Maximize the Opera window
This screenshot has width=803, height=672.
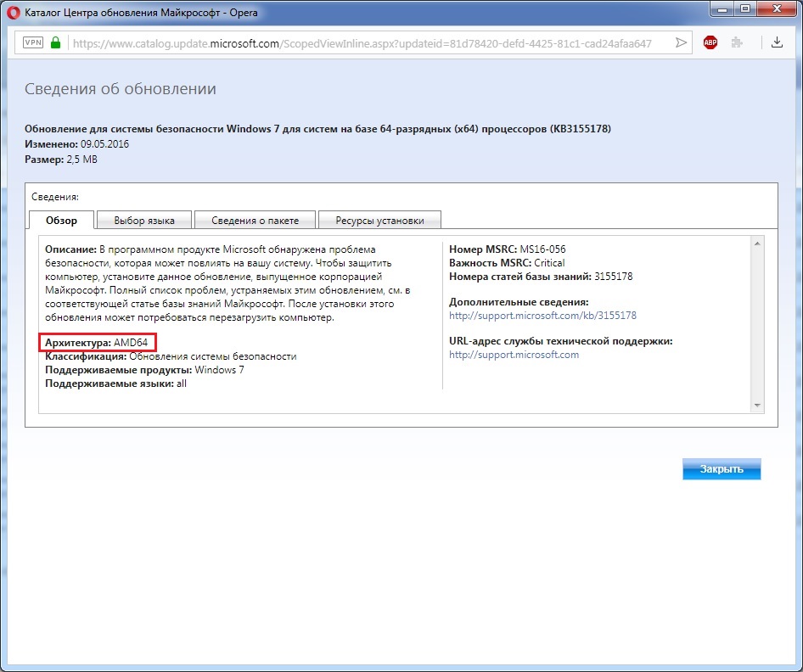[745, 8]
